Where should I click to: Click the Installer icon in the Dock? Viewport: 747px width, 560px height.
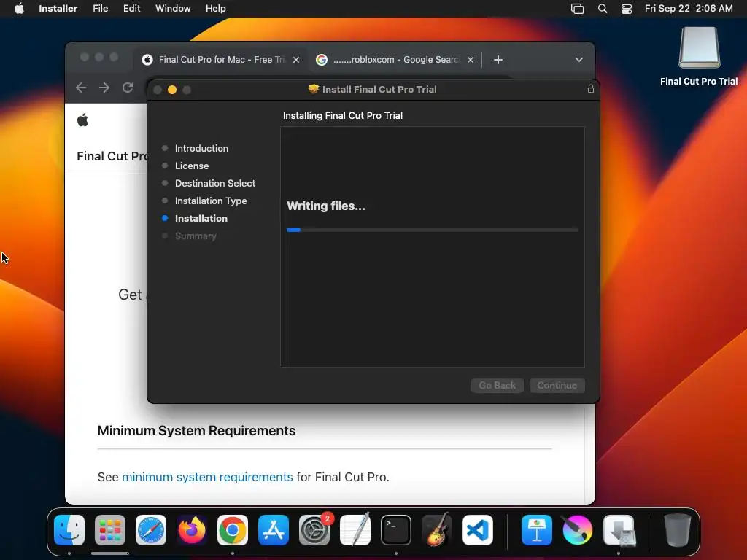click(x=619, y=530)
